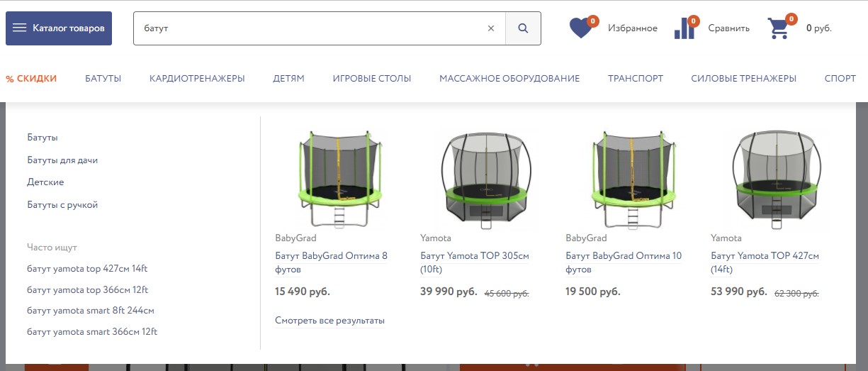868x371 pixels.
Task: Pick the frequent search yamota top 427см 14ft
Action: click(87, 269)
